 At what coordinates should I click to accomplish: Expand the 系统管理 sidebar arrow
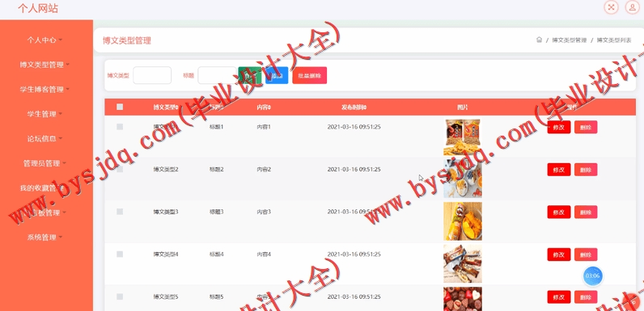pos(61,237)
